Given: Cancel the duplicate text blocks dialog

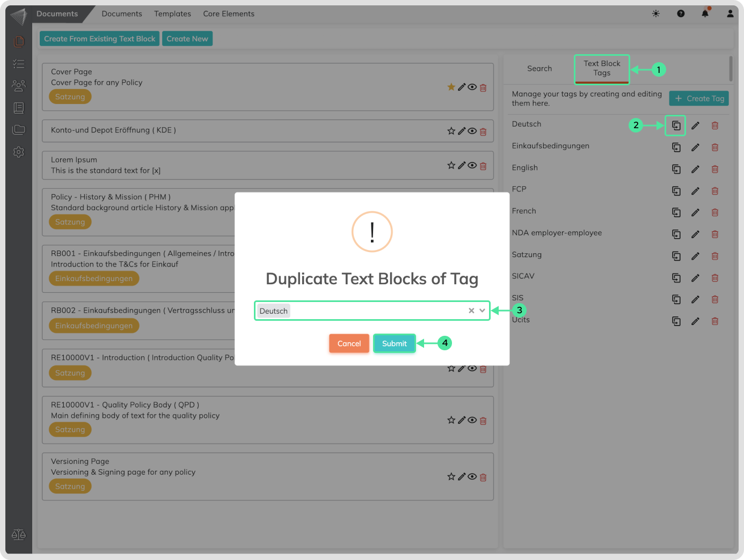Looking at the screenshot, I should pos(349,343).
